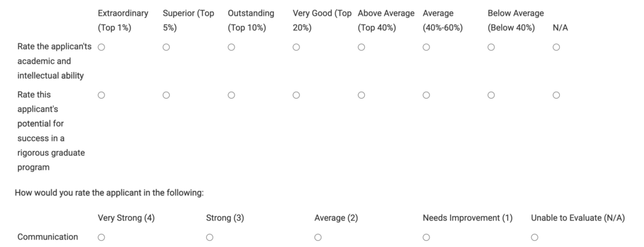Viewport: 644px width, 247px height.
Task: Select Strong (3) for Communication
Action: [210, 237]
